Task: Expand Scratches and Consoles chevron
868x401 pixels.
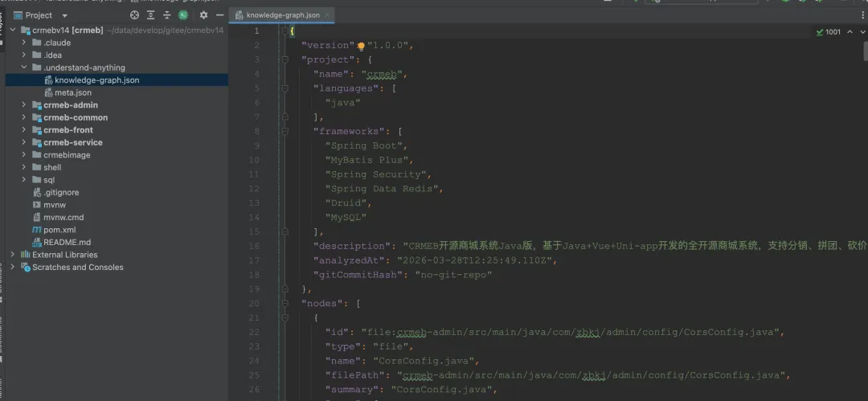Action: [13, 267]
